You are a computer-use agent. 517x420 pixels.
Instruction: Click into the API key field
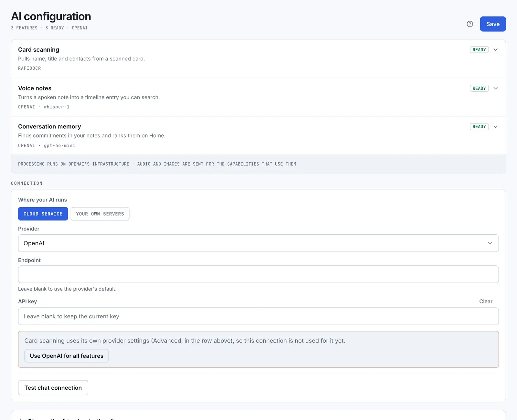258,316
